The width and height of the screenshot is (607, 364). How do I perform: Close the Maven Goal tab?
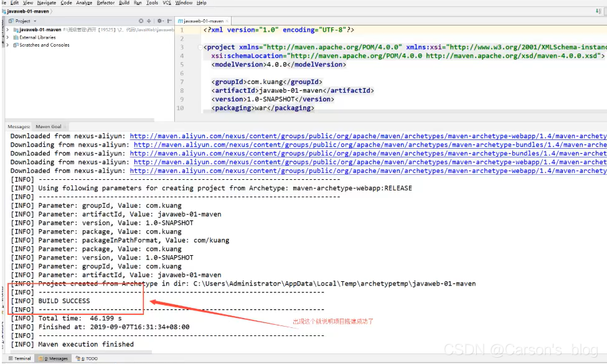tap(65, 126)
